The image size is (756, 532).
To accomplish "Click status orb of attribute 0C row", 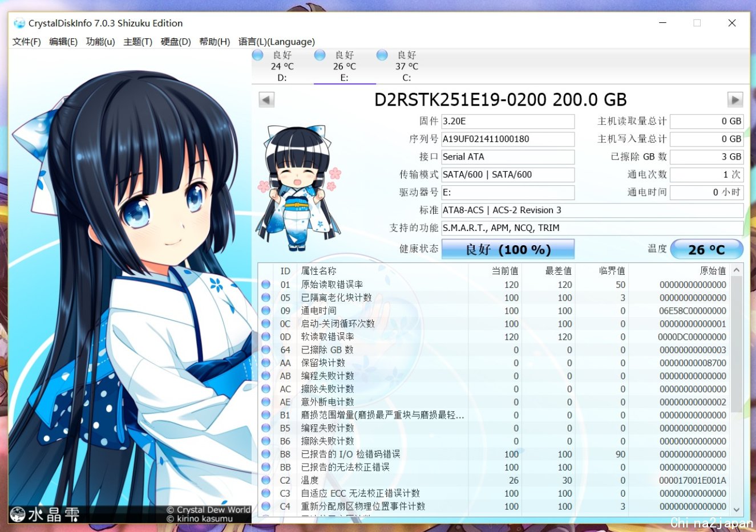I will click(266, 324).
